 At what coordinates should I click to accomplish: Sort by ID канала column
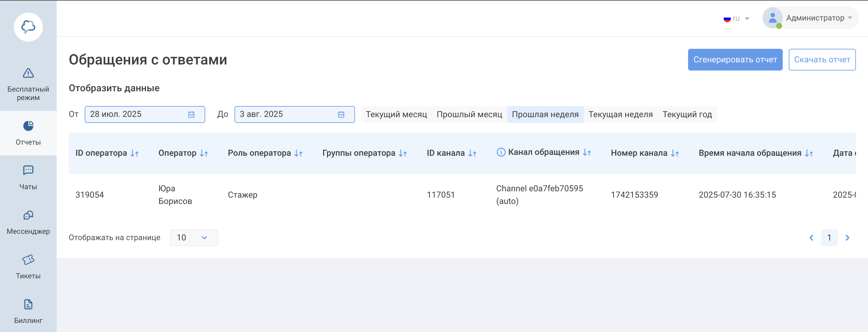click(x=472, y=154)
